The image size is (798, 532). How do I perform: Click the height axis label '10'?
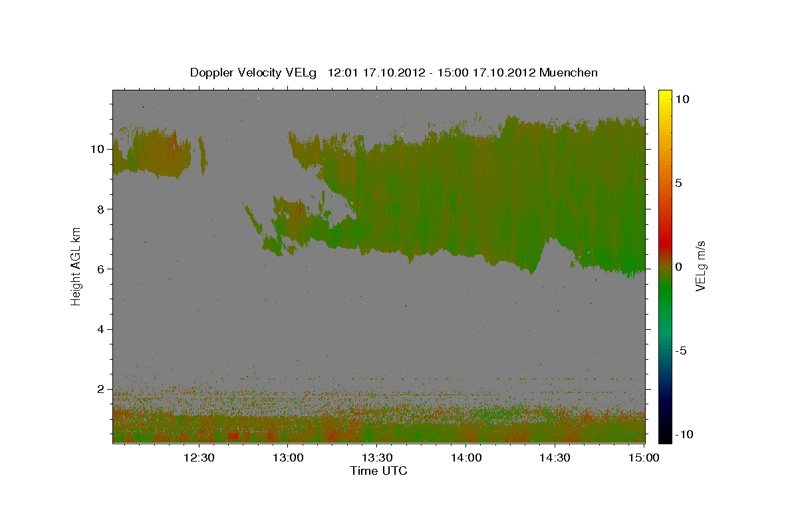pos(96,149)
